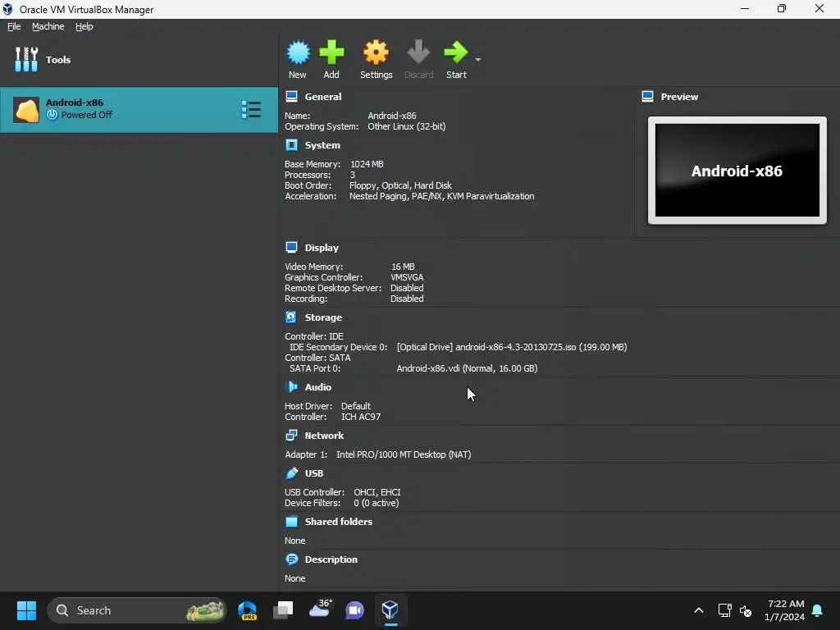Click the General section icon
840x630 pixels.
[x=291, y=97]
